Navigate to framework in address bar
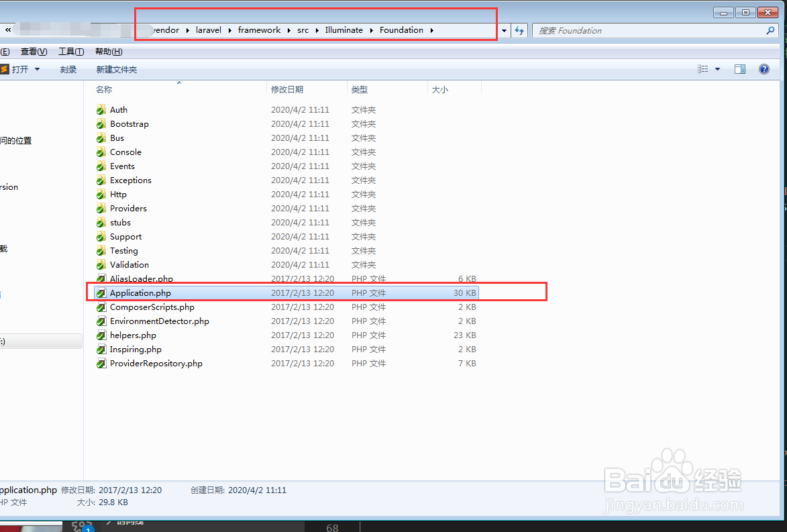The width and height of the screenshot is (787, 532). click(260, 30)
